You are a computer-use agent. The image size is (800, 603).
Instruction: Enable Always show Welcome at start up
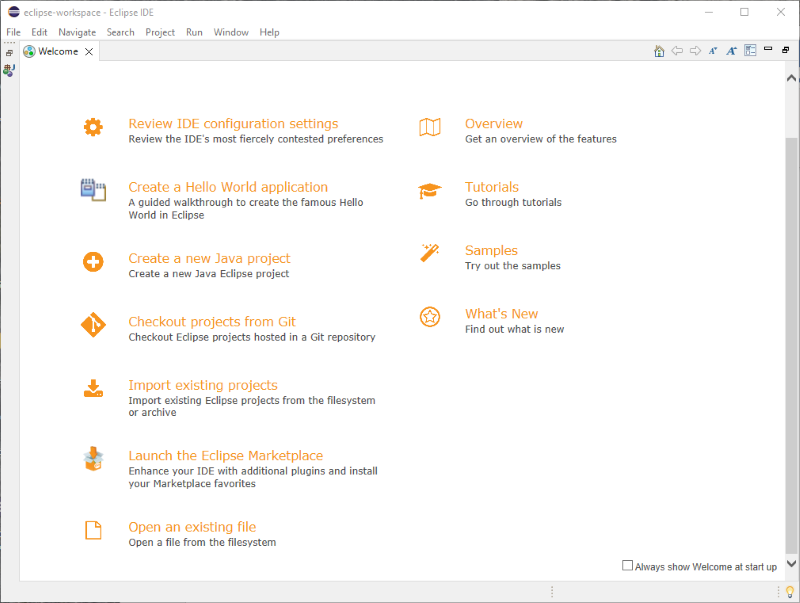[x=628, y=565]
